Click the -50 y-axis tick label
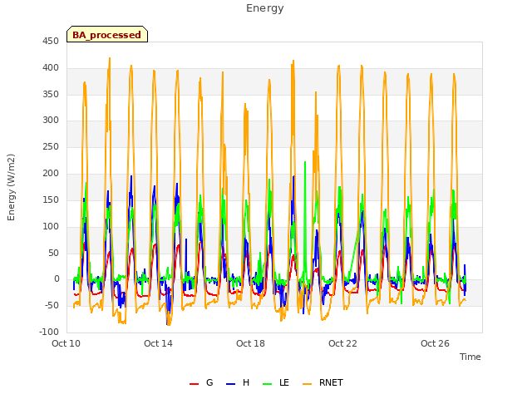The height and width of the screenshot is (399, 532). click(52, 305)
